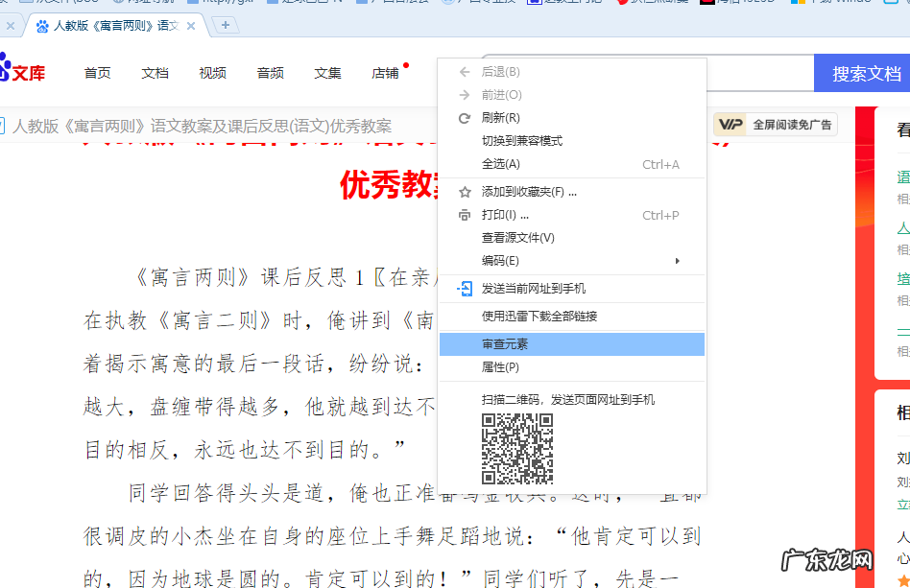Open the 编码(E) submenu arrow
The image size is (910, 588).
pos(678,261)
